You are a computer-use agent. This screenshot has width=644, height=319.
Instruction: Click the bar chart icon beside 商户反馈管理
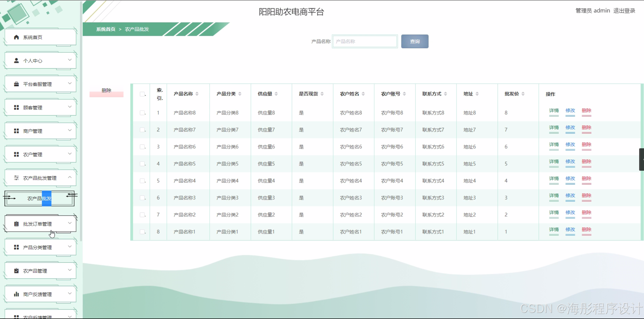[16, 294]
